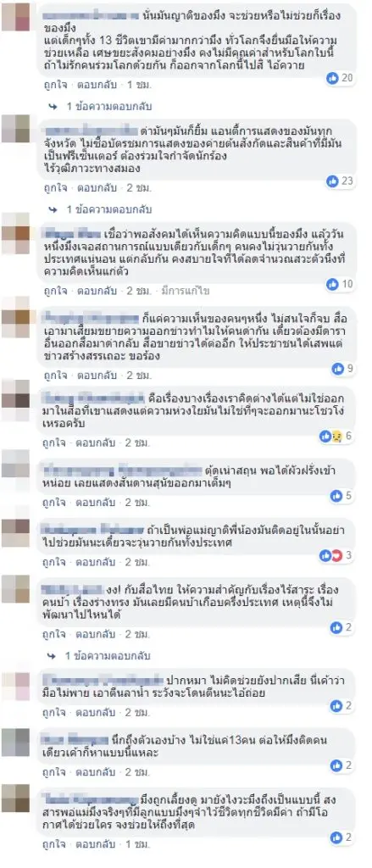Open like and sad reactions showing 6
Image resolution: width=372 pixels, height=868 pixels.
coord(336,437)
